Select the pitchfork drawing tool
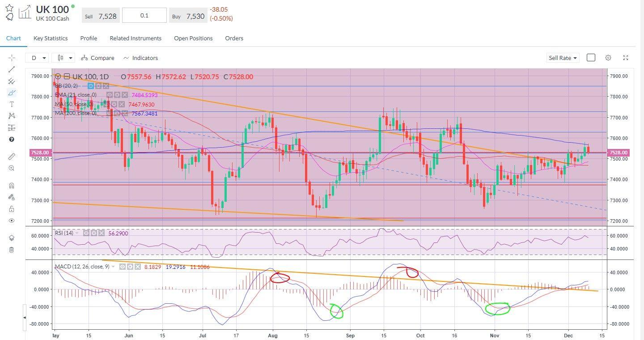Image resolution: width=644 pixels, height=340 pixels. pos(12,81)
